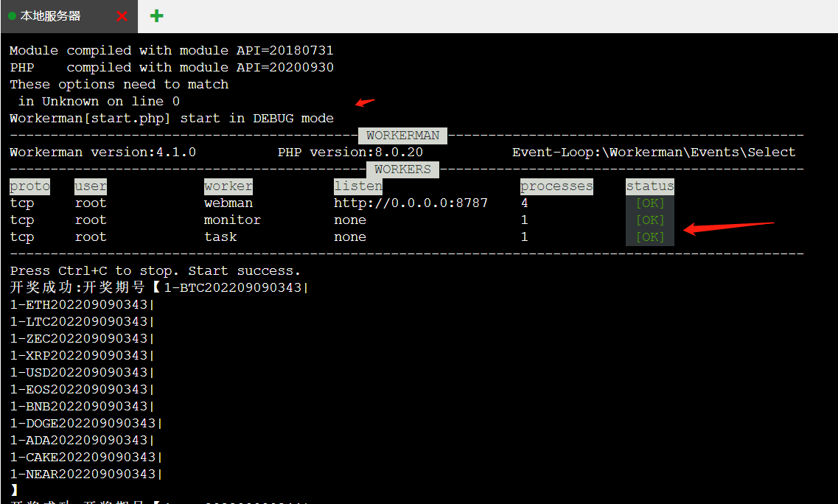Click 'tcp' in the task row
The height and width of the screenshot is (504, 838).
(22, 237)
